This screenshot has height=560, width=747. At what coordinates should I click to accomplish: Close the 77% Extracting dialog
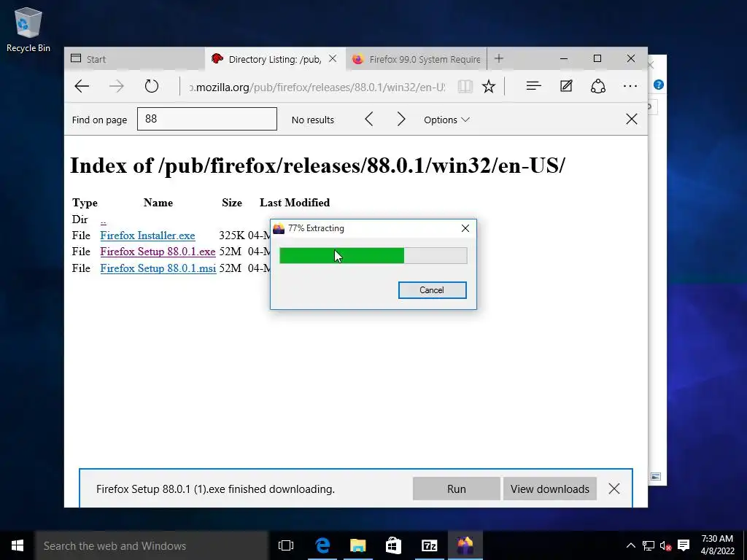pos(465,228)
